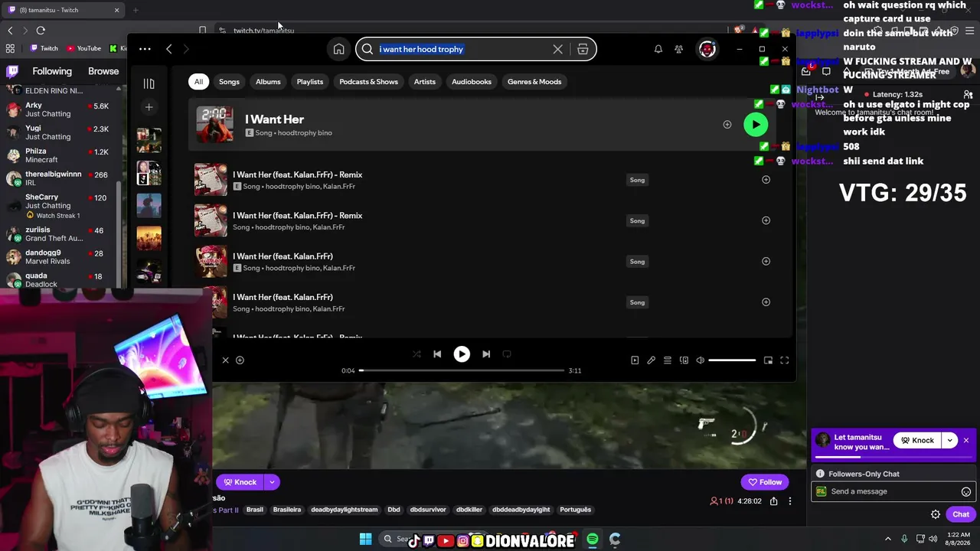The height and width of the screenshot is (551, 980).
Task: Expand dropdown beside Knock under stream
Action: (272, 482)
